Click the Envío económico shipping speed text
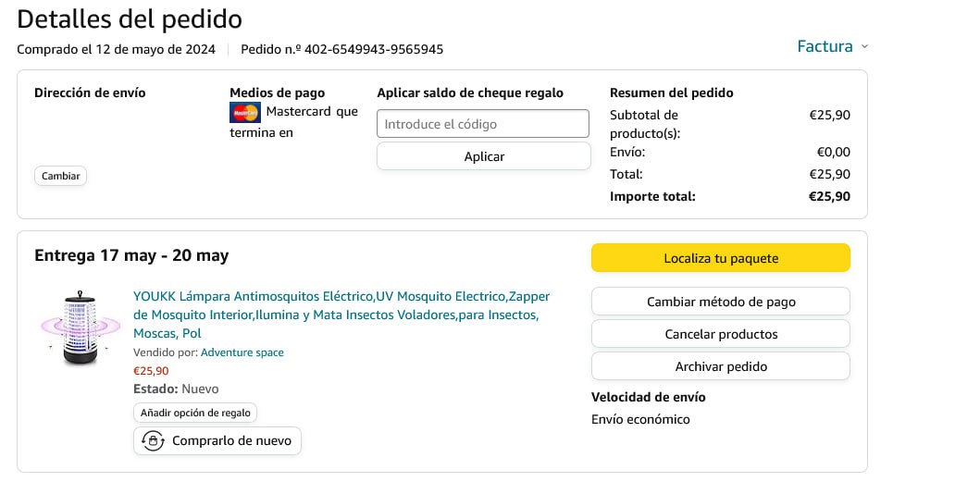 [640, 419]
